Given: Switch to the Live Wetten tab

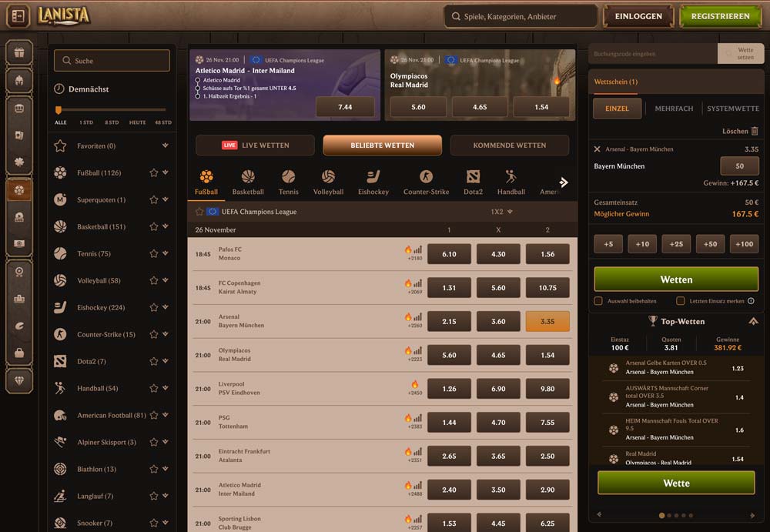Looking at the screenshot, I should (x=255, y=145).
